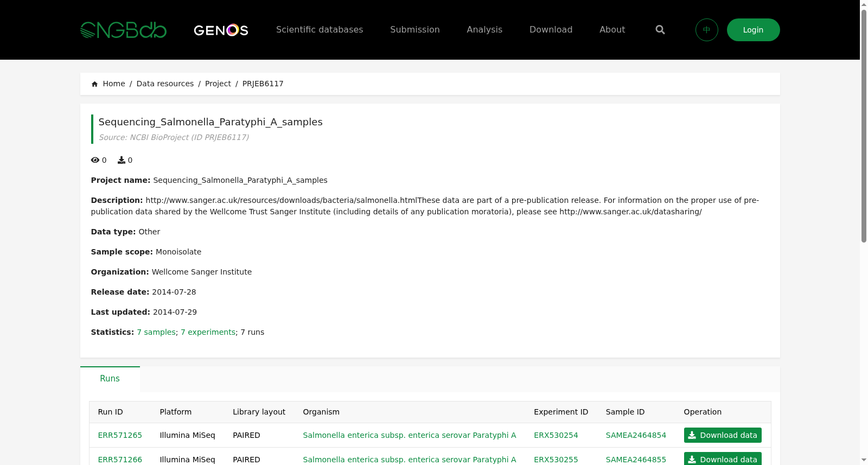Open the 7 experiments link
The image size is (868, 465).
pyautogui.click(x=208, y=332)
